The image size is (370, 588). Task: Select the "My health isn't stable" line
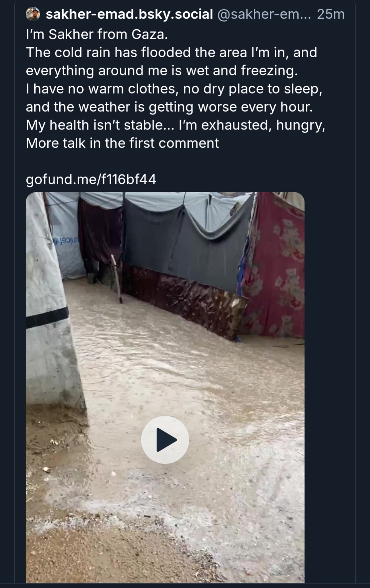click(175, 125)
